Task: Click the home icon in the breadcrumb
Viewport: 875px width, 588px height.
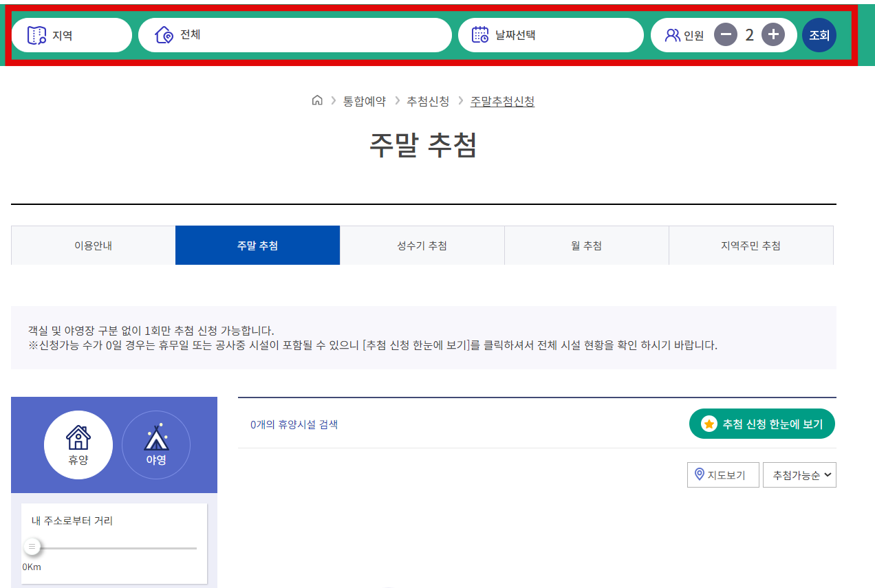Action: coord(317,100)
